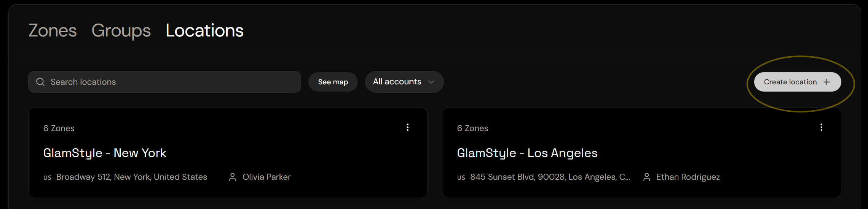Switch to the Groups tab

(x=121, y=30)
